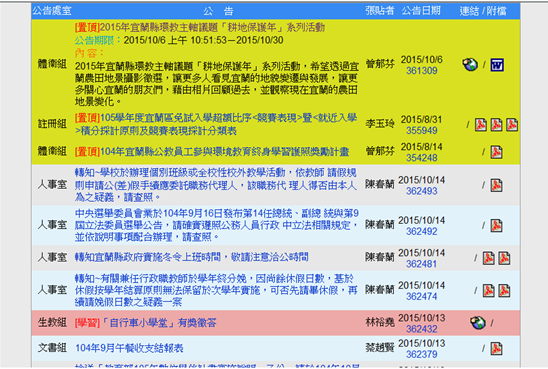Click the 公告處室 column header
The height and width of the screenshot is (369, 548).
[x=52, y=11]
